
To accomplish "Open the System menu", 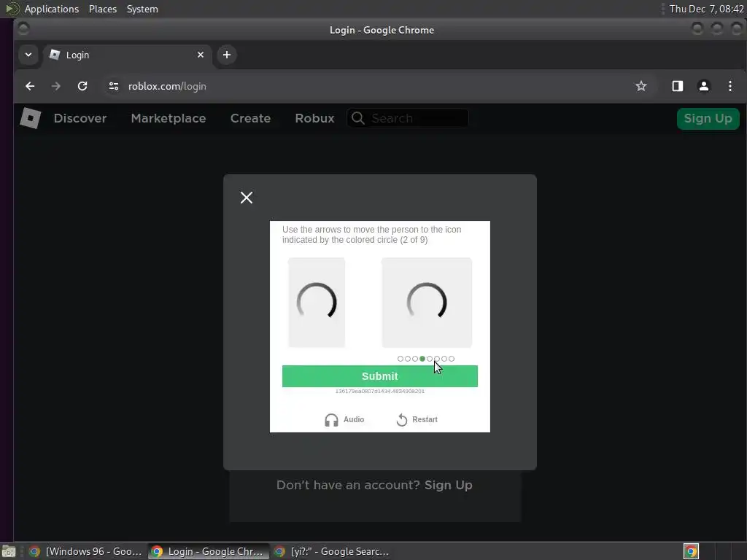I will [x=142, y=9].
